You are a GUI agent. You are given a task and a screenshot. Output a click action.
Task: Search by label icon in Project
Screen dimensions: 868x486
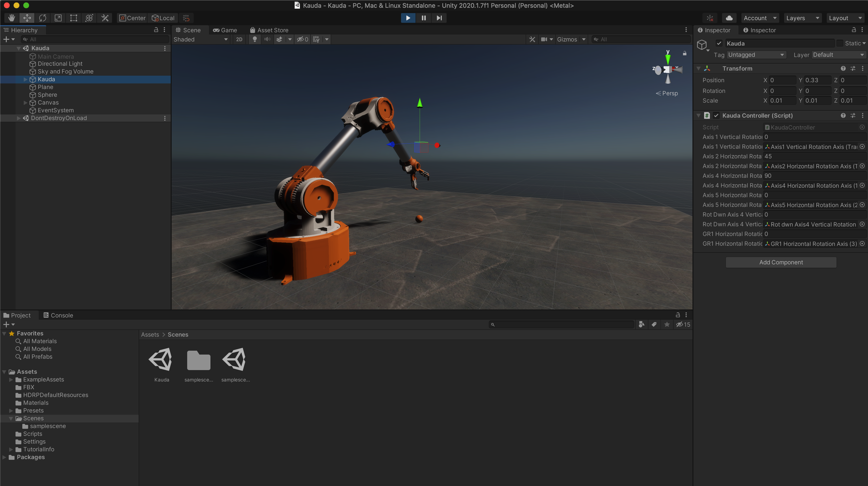[x=654, y=324]
